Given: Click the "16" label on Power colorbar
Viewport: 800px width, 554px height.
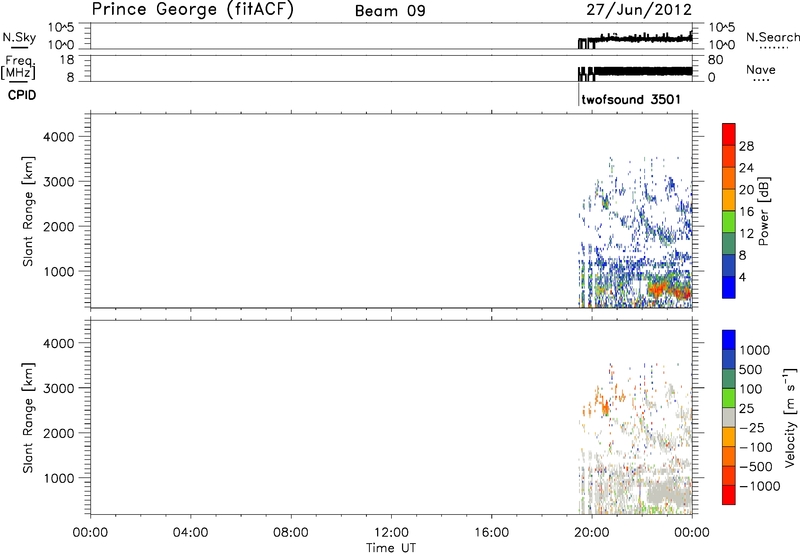Looking at the screenshot, I should [746, 212].
